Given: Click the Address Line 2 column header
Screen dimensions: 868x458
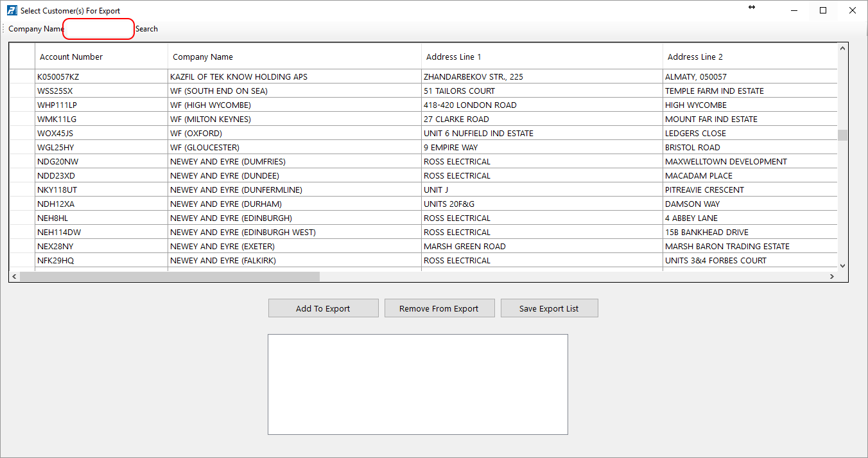Looking at the screenshot, I should [x=750, y=57].
